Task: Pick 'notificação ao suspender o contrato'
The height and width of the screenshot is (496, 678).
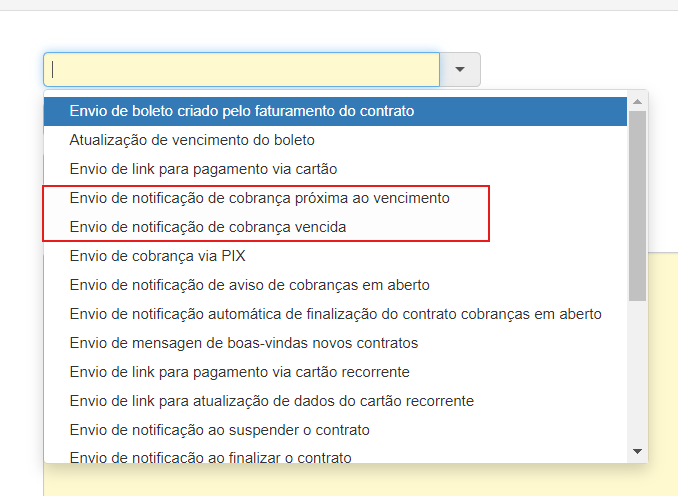Action: point(219,430)
